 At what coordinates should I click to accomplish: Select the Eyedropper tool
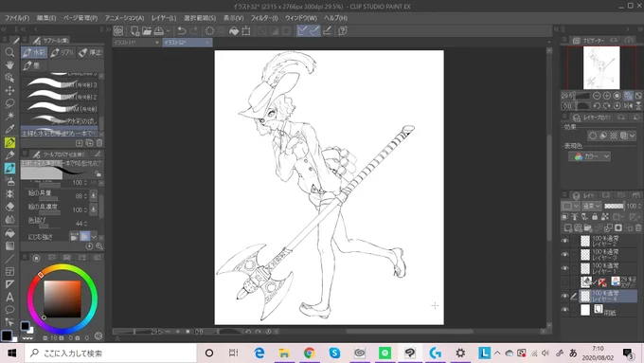click(x=9, y=129)
